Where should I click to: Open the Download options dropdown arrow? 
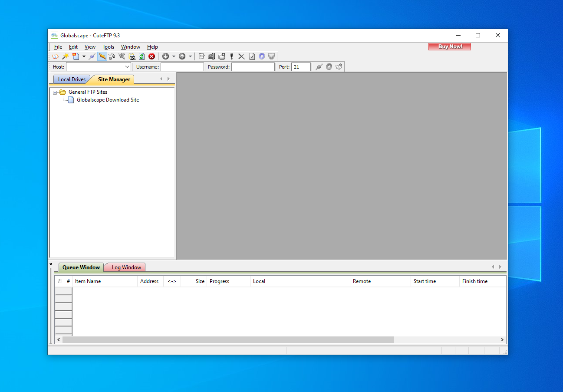tap(174, 56)
